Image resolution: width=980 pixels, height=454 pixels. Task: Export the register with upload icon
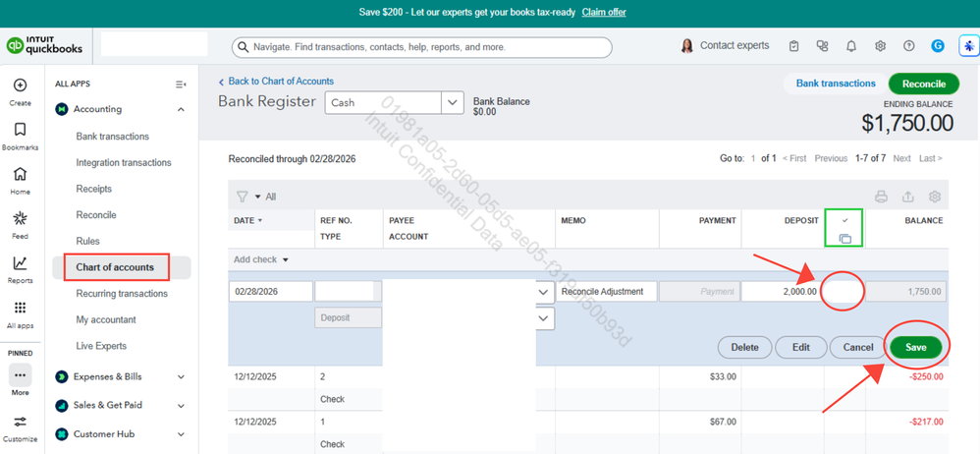click(x=907, y=197)
